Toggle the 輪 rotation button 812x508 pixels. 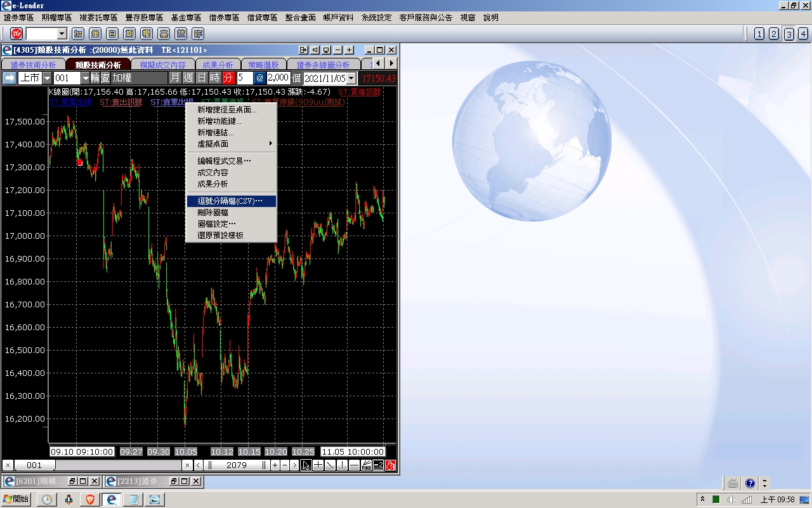pyautogui.click(x=96, y=78)
